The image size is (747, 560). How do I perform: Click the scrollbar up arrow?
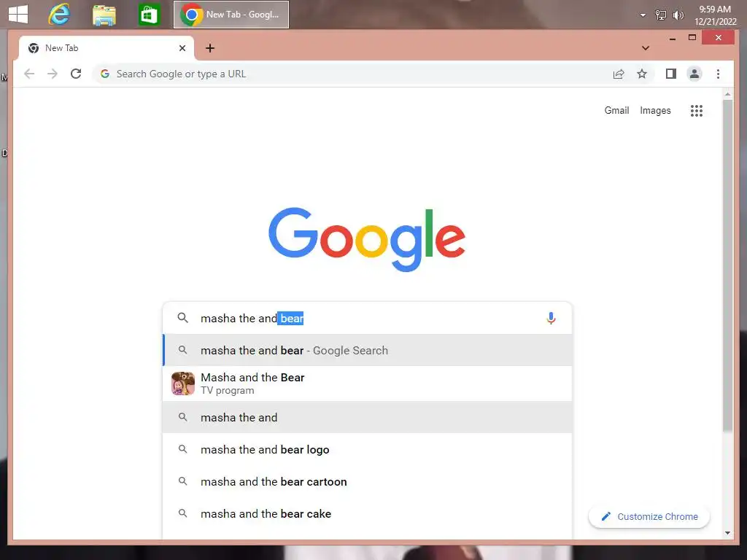[727, 94]
